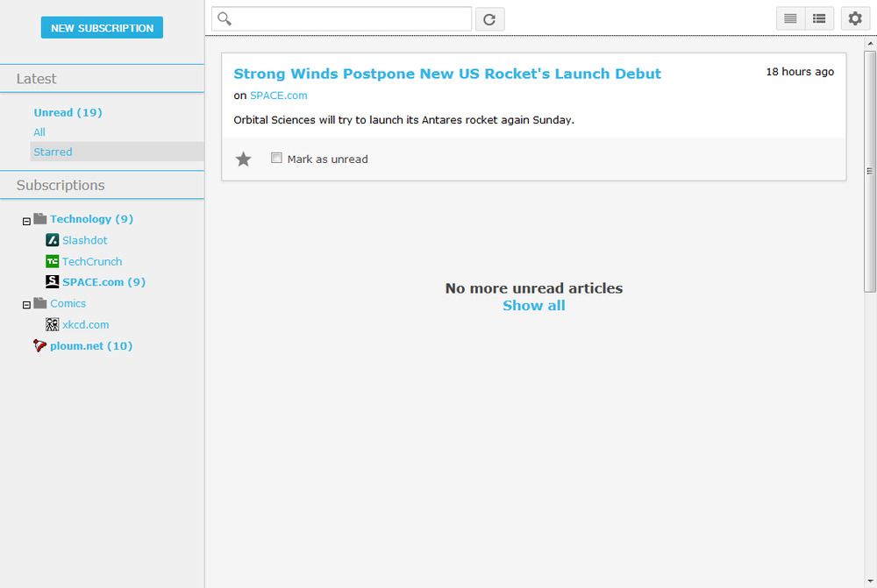Click the ploum.net feed icon
The width and height of the screenshot is (877, 588).
39,345
